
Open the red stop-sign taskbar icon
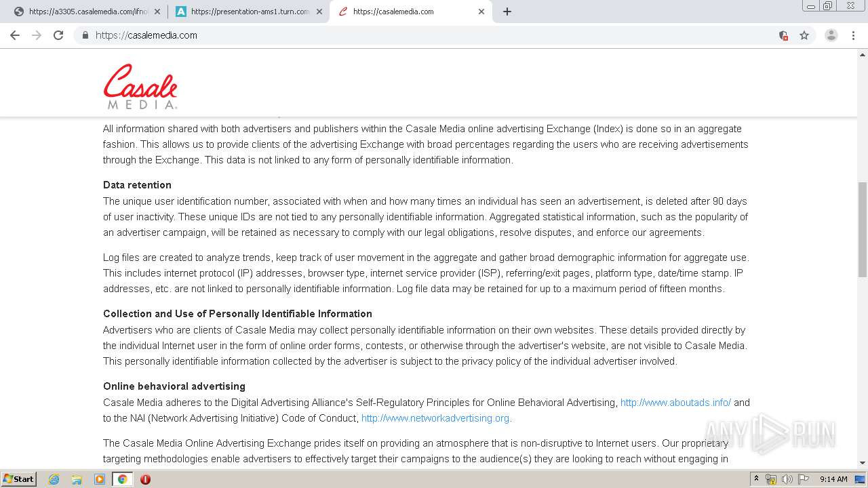[x=145, y=479]
